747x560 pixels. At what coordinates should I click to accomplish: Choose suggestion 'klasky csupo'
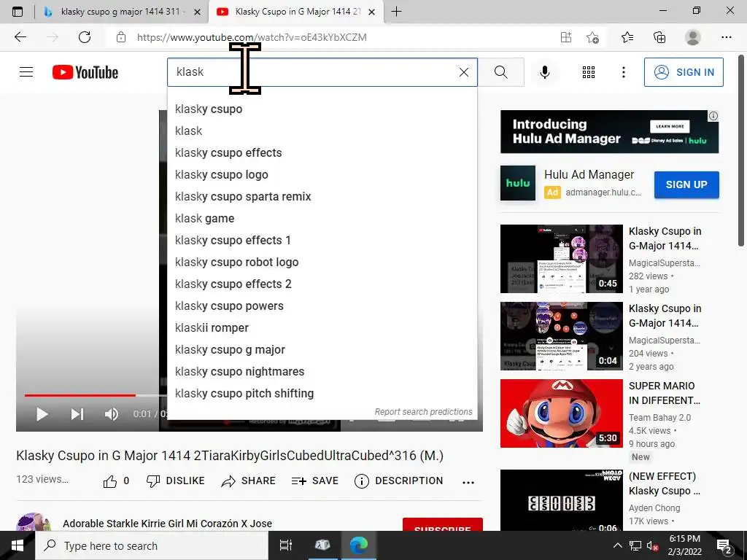tap(322, 109)
